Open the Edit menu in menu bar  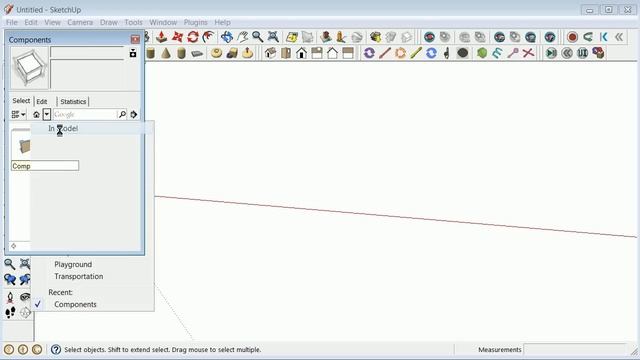click(31, 22)
